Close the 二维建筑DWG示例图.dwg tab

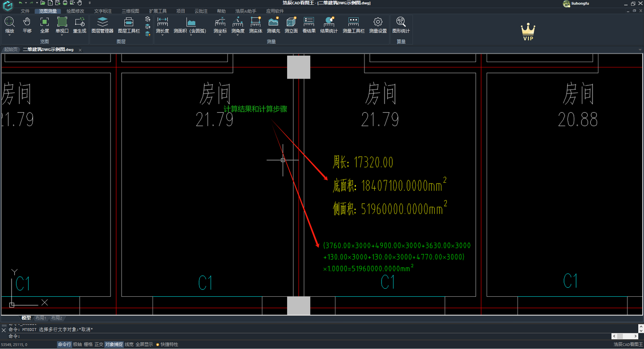click(80, 50)
